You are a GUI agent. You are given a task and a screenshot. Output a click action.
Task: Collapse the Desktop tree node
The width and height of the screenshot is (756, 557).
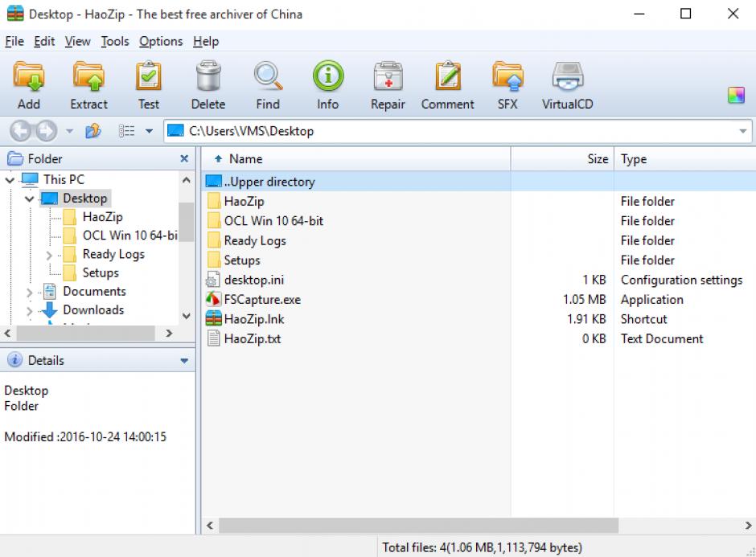(30, 199)
